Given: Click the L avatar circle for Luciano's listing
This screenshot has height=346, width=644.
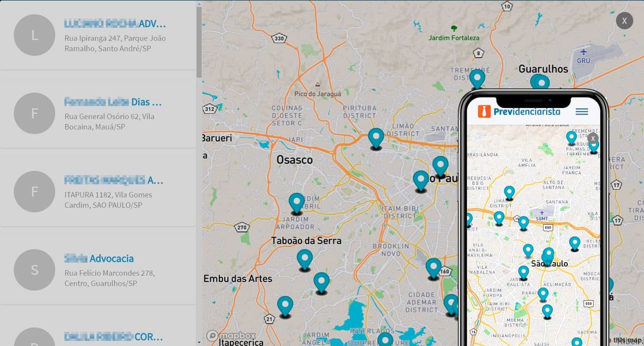Looking at the screenshot, I should pyautogui.click(x=34, y=35).
